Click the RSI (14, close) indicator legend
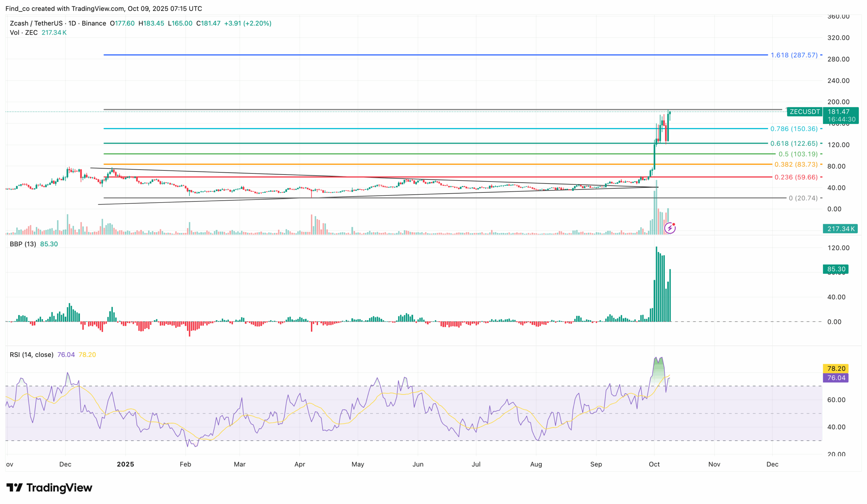This screenshot has width=867, height=504. [x=31, y=355]
